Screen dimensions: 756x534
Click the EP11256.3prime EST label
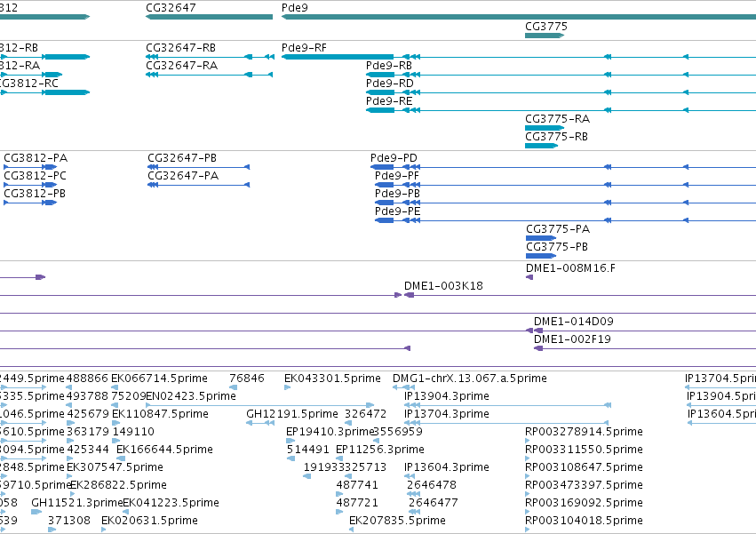[x=380, y=450]
